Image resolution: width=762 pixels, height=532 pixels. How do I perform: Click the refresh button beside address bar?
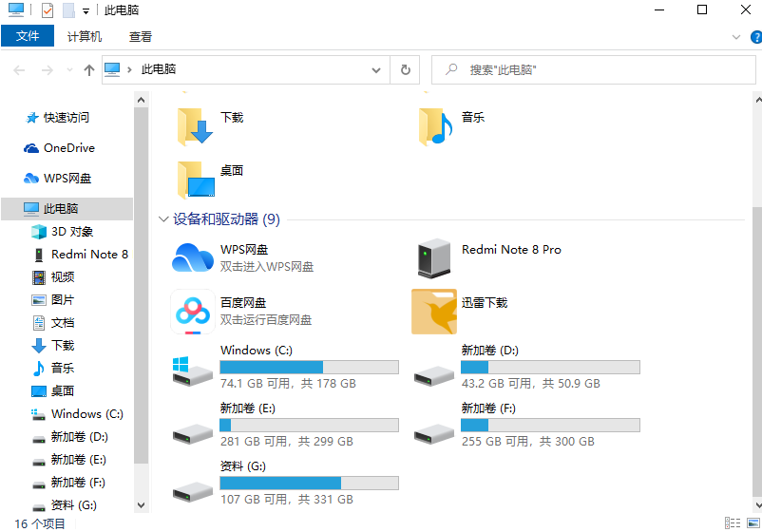(406, 70)
